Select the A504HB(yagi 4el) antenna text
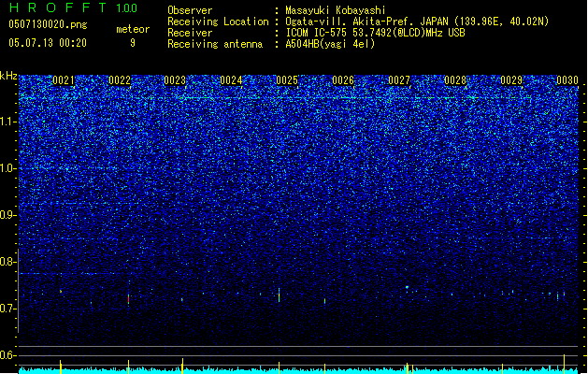The image size is (588, 374). tap(330, 44)
